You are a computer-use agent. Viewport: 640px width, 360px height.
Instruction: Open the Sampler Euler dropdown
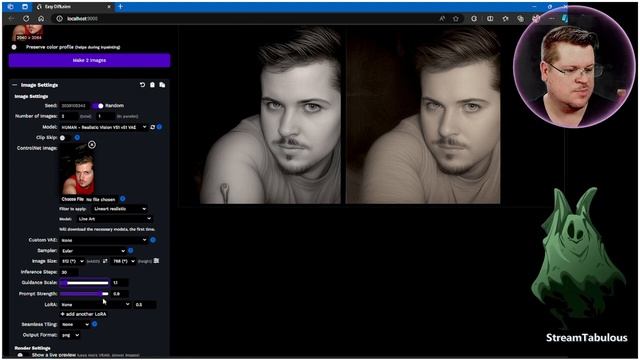coord(93,251)
